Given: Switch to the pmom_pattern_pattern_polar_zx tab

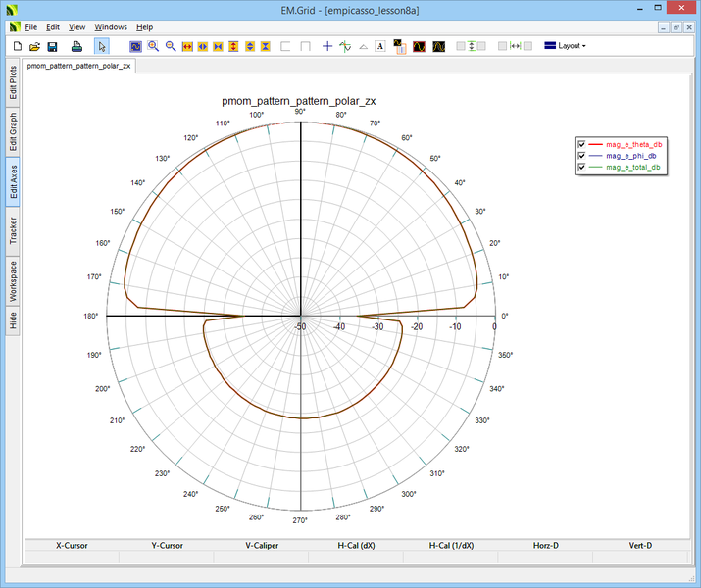Looking at the screenshot, I should (79, 67).
